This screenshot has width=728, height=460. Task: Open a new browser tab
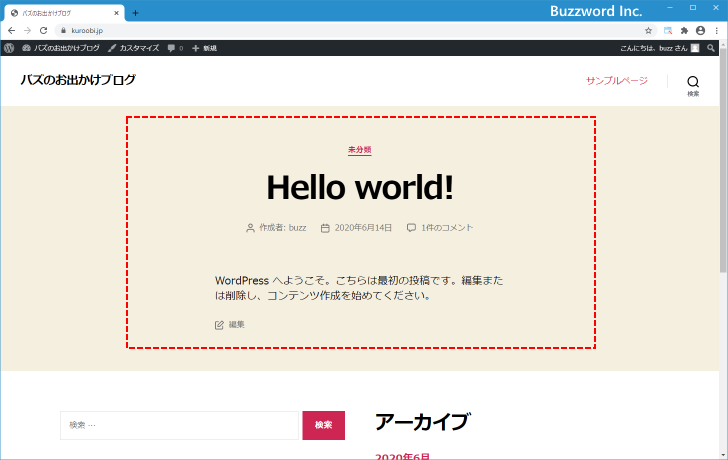(135, 13)
